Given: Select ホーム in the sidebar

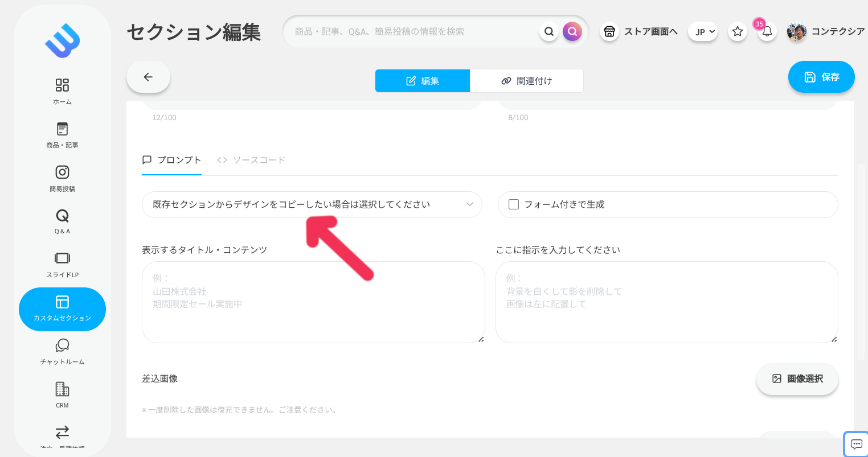Looking at the screenshot, I should click(62, 90).
